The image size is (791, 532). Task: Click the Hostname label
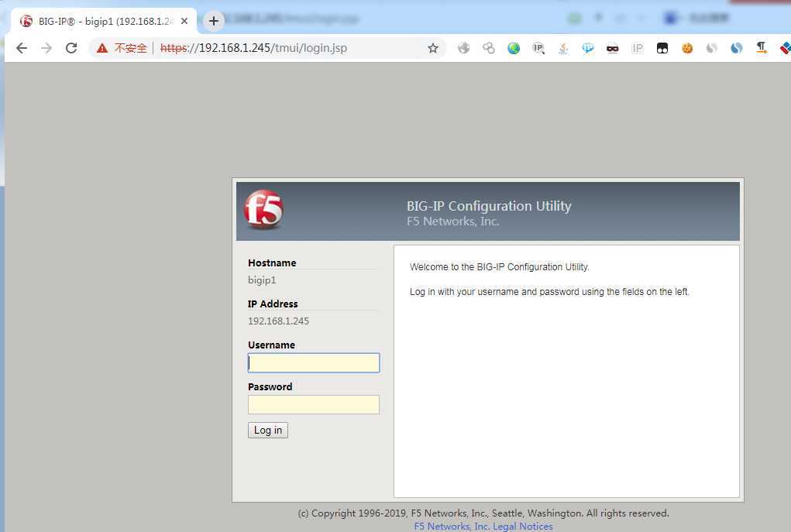(272, 263)
